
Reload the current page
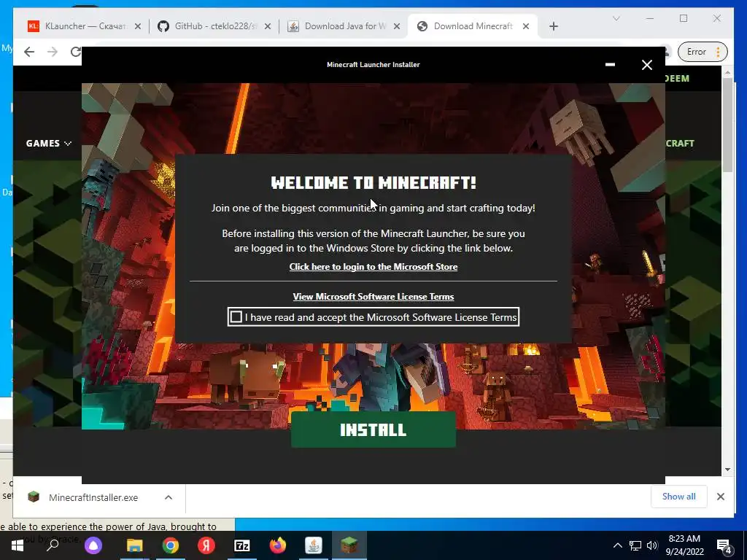(x=75, y=52)
